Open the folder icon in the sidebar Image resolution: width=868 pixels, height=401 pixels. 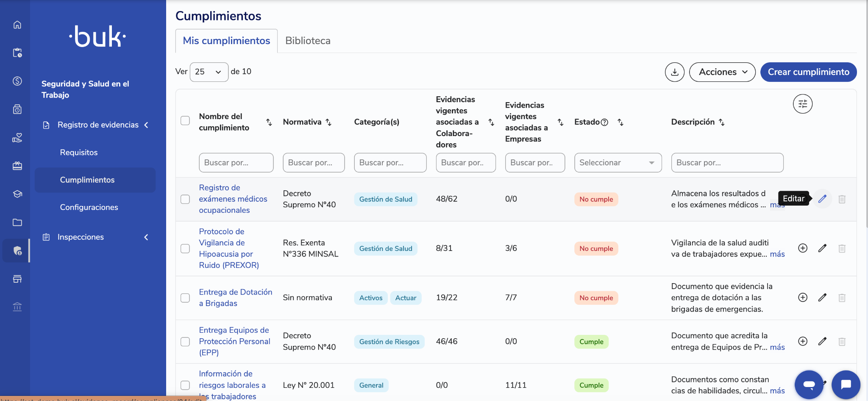click(17, 223)
